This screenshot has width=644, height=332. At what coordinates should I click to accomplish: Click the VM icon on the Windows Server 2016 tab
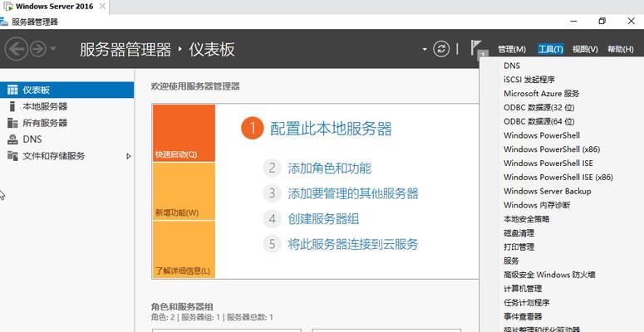point(7,7)
